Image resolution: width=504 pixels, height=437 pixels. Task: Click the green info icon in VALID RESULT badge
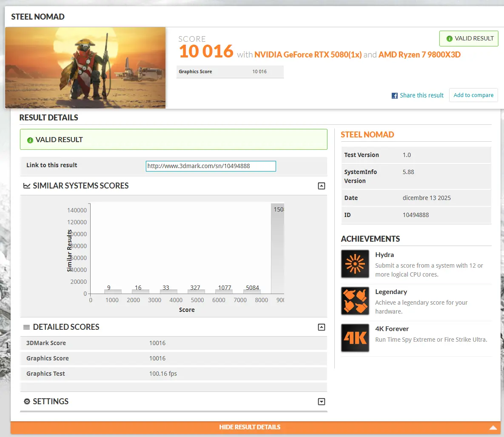(449, 39)
